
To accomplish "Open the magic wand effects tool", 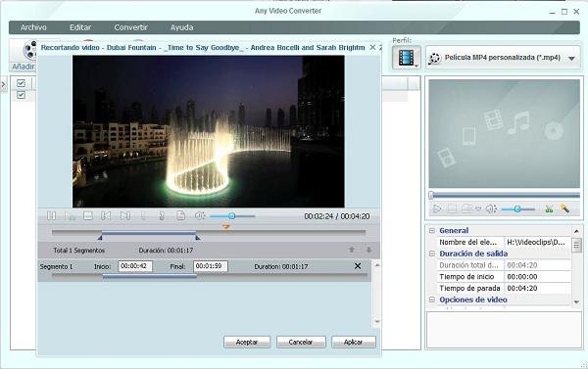I will 565,208.
